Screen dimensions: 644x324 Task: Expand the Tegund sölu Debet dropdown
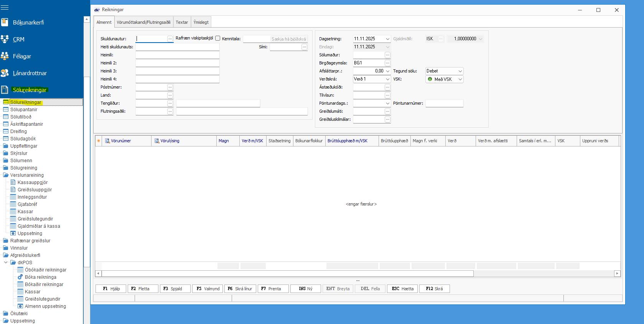click(460, 71)
